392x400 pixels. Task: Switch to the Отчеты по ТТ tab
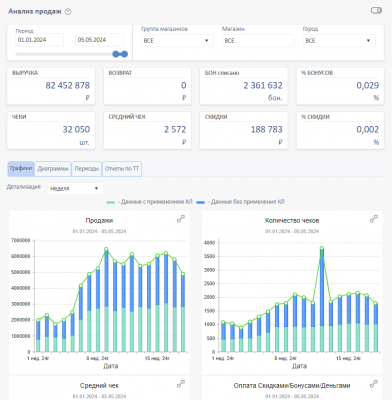[x=122, y=169]
